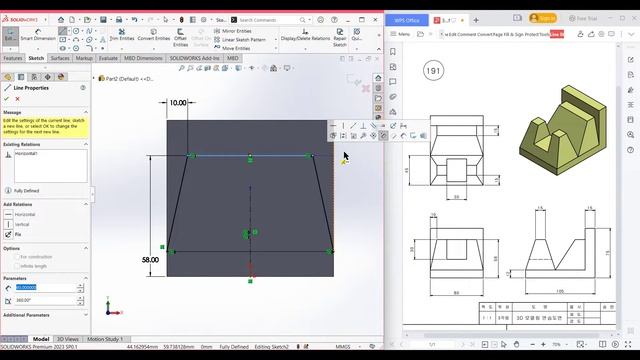Expand the Additional Parameters section
The width and height of the screenshot is (640, 360).
pyautogui.click(x=86, y=315)
